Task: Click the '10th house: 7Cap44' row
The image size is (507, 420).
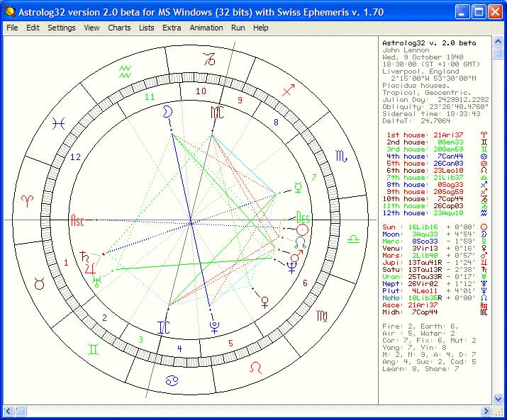Action: tap(435, 199)
